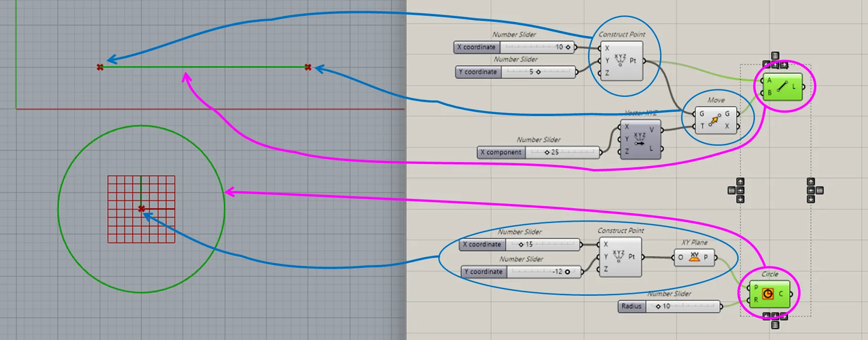Click the X component slider grip at 25
Image resolution: width=868 pixels, height=340 pixels.
(x=547, y=152)
